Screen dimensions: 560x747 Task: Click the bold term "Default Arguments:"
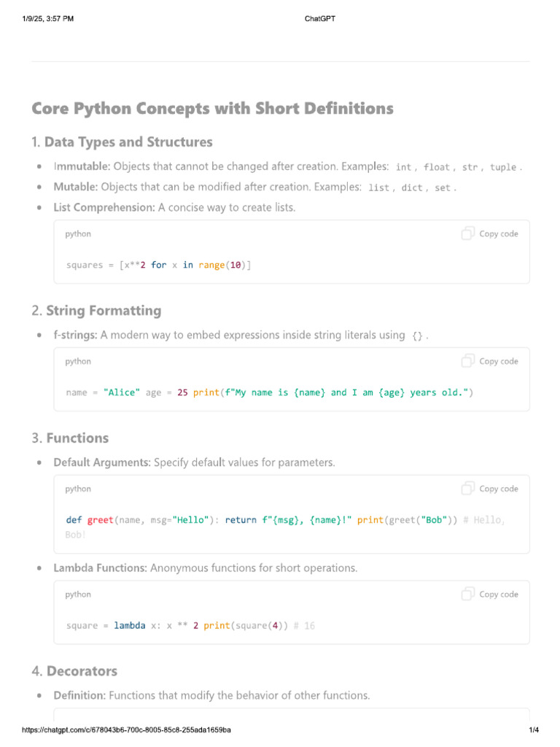point(102,462)
